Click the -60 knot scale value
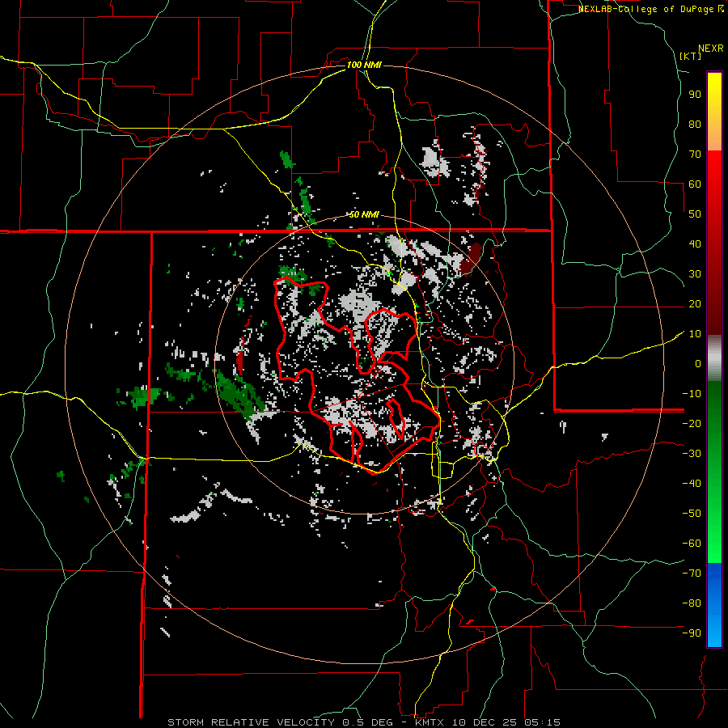Viewport: 728px width, 728px height. coord(692,544)
